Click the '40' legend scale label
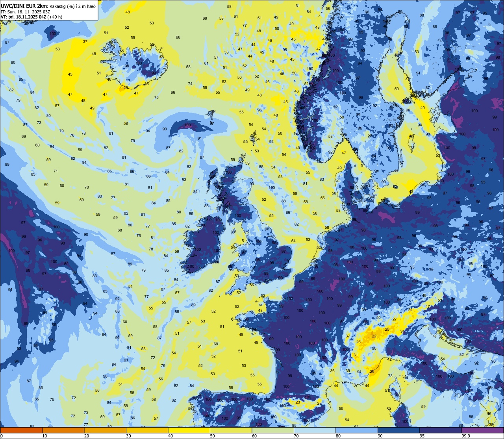The image size is (504, 439). click(170, 436)
